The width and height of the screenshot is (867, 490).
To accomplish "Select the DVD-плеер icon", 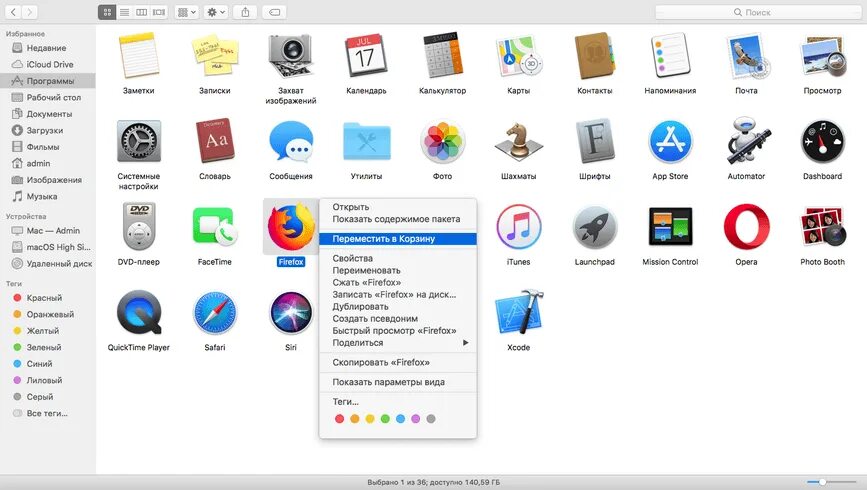I will coord(139,227).
